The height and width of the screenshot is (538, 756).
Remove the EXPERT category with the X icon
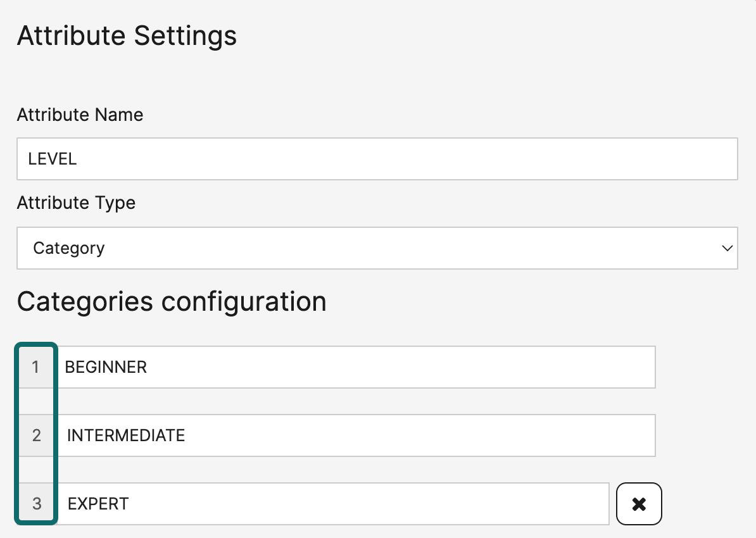[639, 504]
